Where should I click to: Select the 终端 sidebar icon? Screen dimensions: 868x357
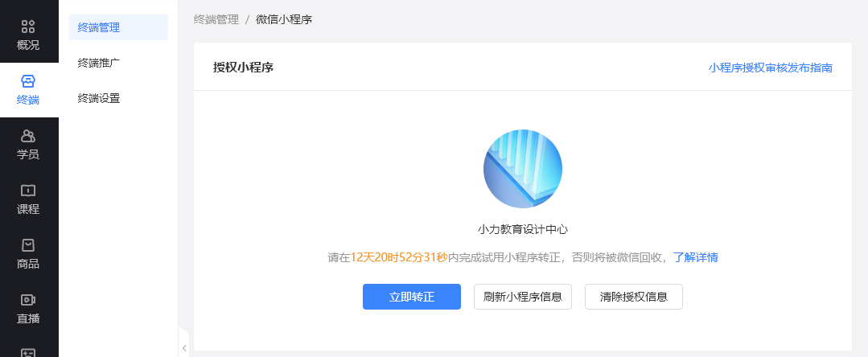click(x=28, y=90)
